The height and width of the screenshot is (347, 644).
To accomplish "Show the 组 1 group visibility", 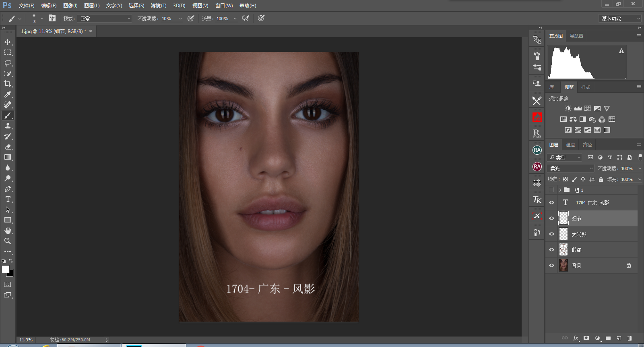I will (x=552, y=190).
